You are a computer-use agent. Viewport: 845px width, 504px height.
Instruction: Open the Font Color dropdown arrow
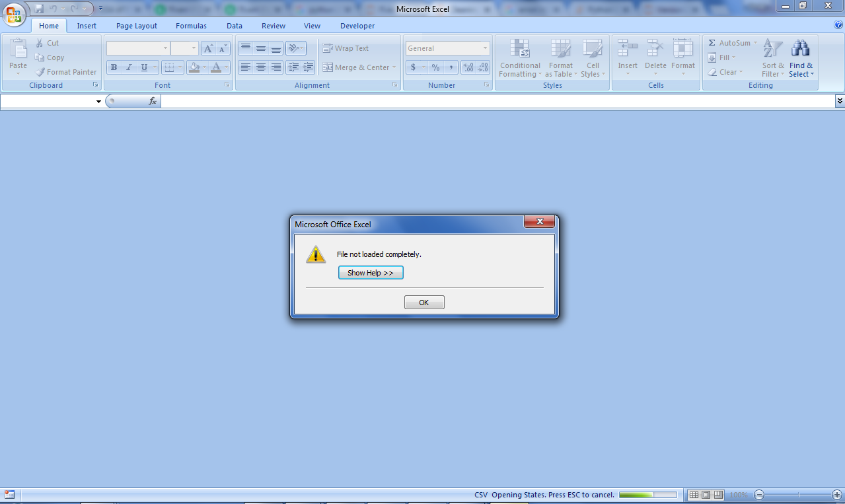[225, 67]
